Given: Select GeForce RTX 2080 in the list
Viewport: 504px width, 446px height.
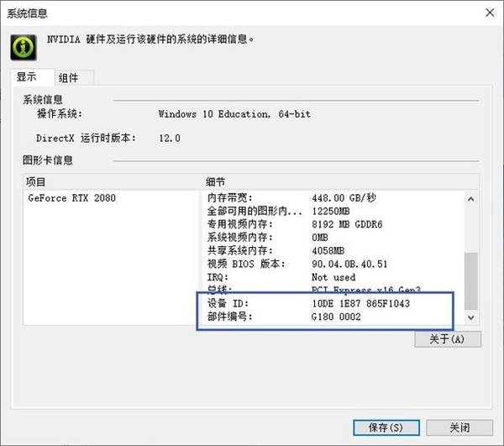Looking at the screenshot, I should (72, 198).
